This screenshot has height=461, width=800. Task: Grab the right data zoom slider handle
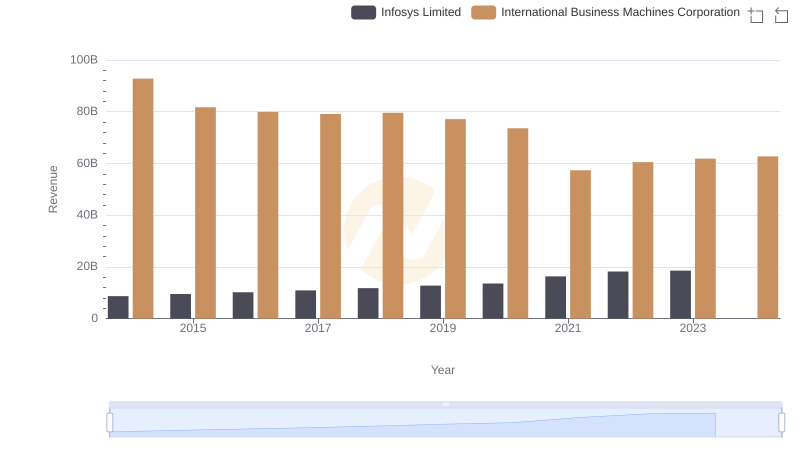782,423
